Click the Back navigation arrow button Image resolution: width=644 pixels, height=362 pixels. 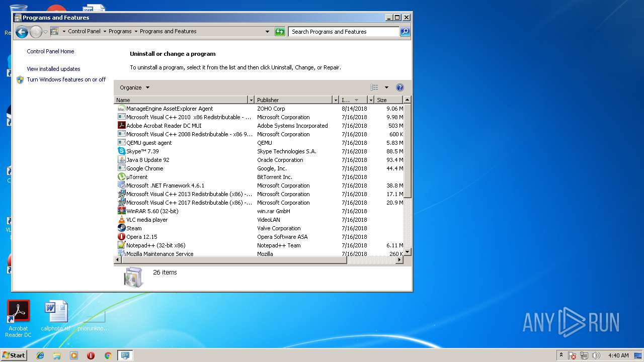pos(22,32)
